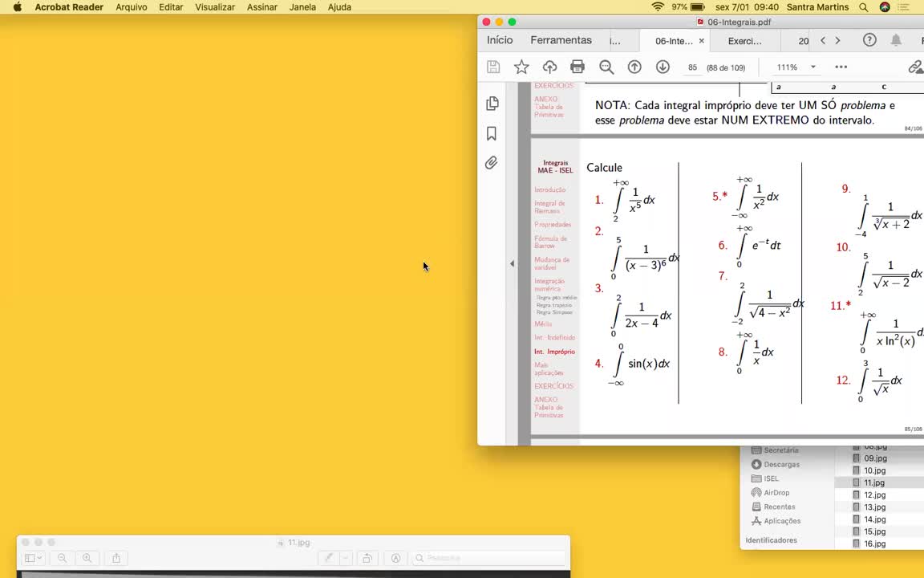The height and width of the screenshot is (578, 924).
Task: Click the page number field showing 85
Action: tap(692, 67)
